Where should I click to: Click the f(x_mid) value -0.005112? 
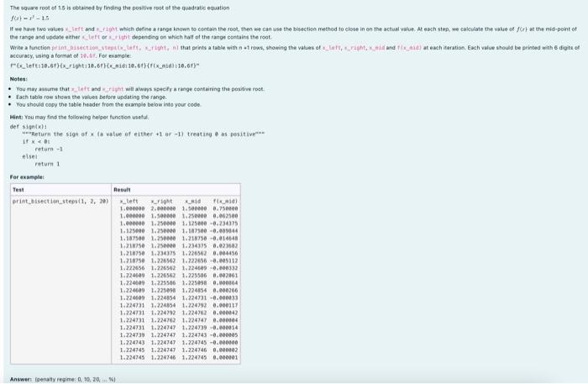(224, 260)
